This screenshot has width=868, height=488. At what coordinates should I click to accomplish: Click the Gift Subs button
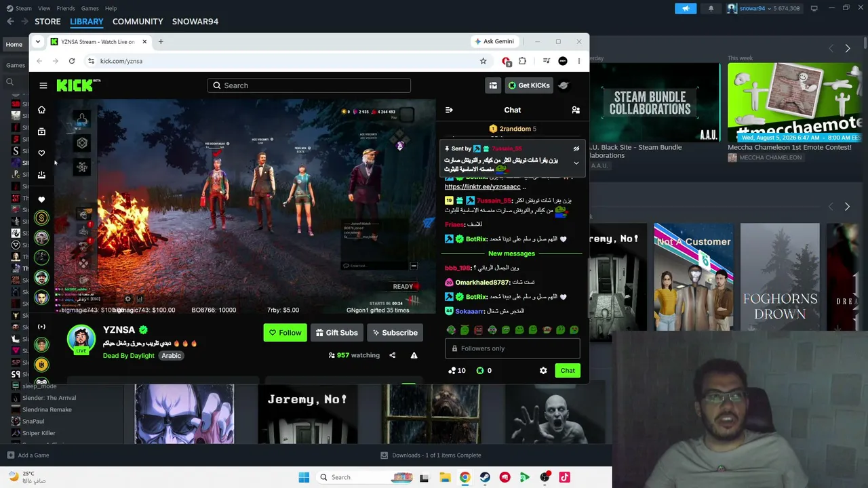click(x=336, y=333)
